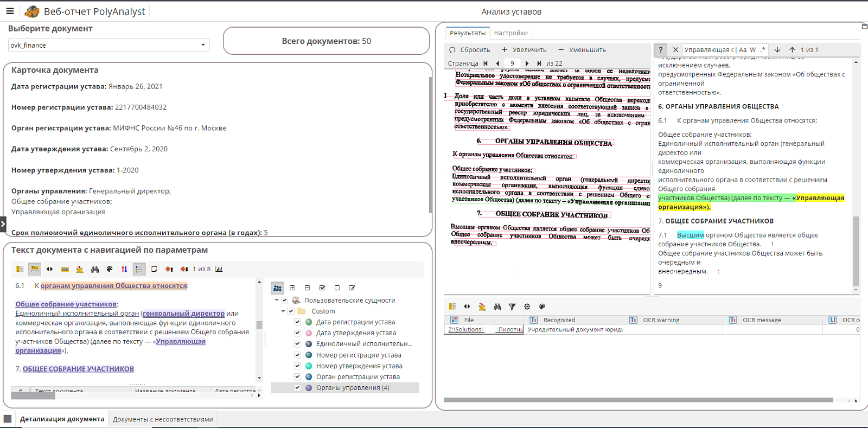This screenshot has height=428, width=868.
Task: Open 'Детализация документа' tab
Action: point(62,419)
